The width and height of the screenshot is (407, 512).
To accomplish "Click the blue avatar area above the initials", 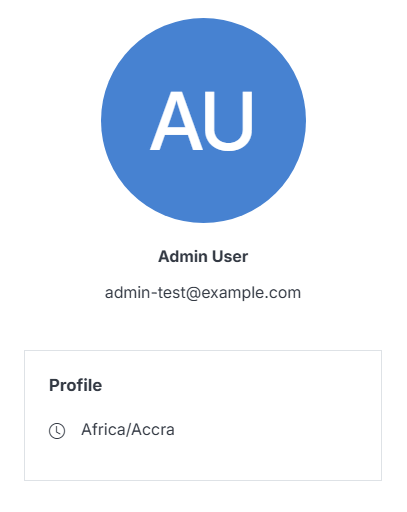I will [203, 53].
